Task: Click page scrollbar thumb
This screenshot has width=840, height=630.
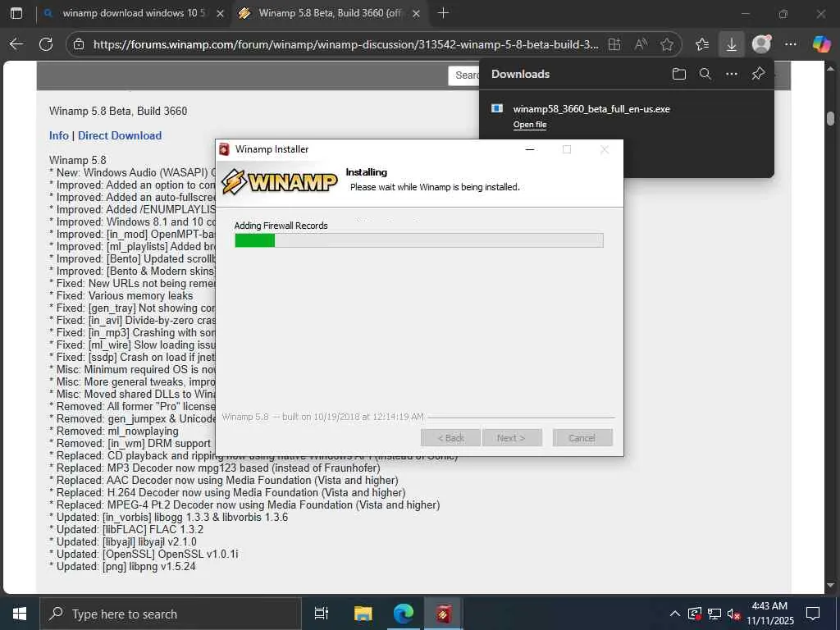Action: [x=830, y=118]
